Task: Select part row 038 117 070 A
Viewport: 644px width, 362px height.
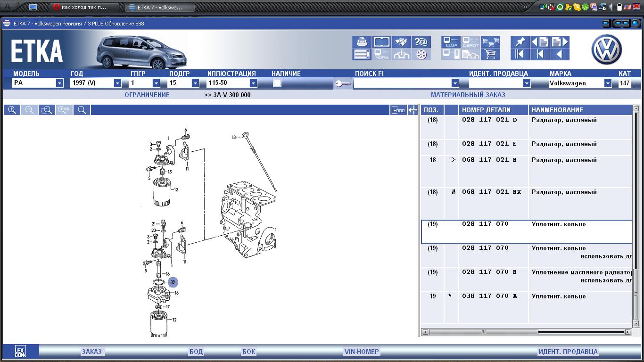Action: pos(526,307)
